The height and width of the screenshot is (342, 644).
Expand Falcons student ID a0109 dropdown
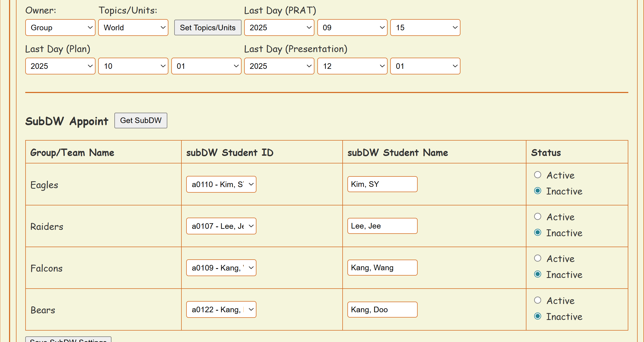221,268
